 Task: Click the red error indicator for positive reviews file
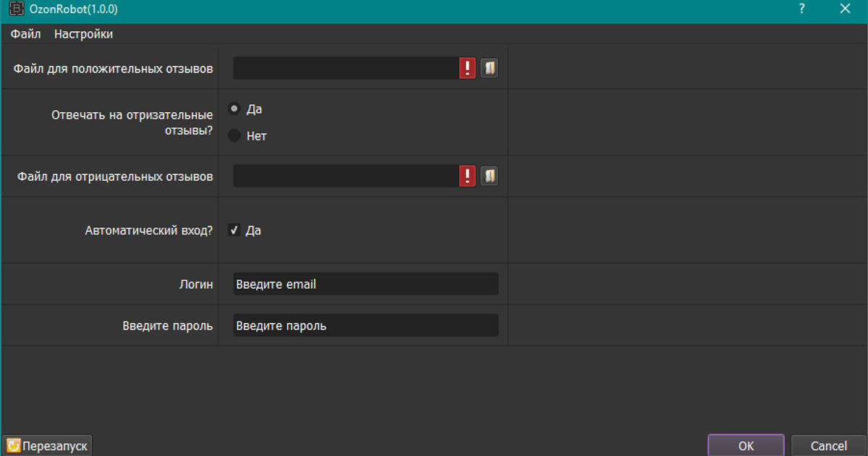(467, 68)
